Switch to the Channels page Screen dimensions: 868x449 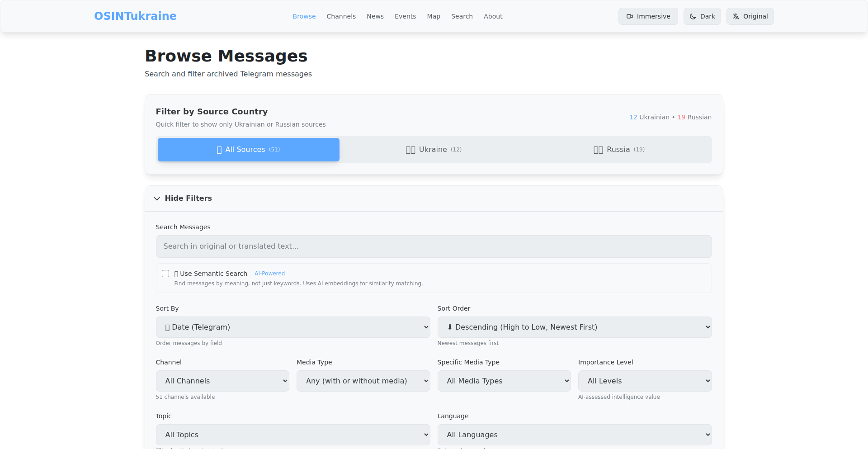coord(341,16)
